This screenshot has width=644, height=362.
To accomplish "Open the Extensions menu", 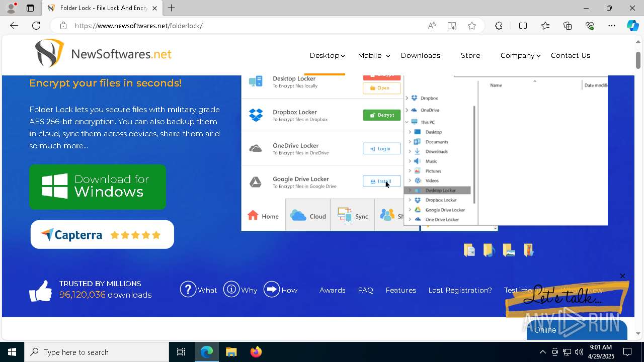I will pos(499,26).
